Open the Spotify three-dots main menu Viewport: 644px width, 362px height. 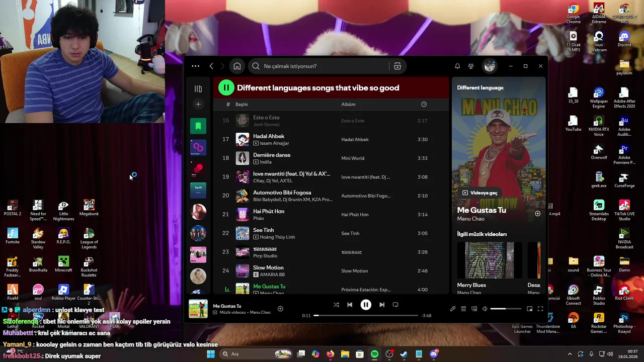click(195, 66)
